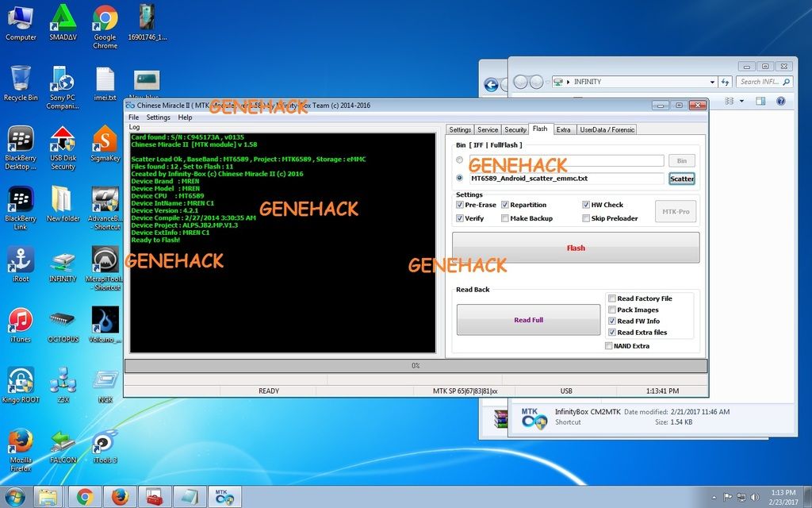Switch to the UserData / Forensic tab
The width and height of the screenshot is (812, 508).
607,129
